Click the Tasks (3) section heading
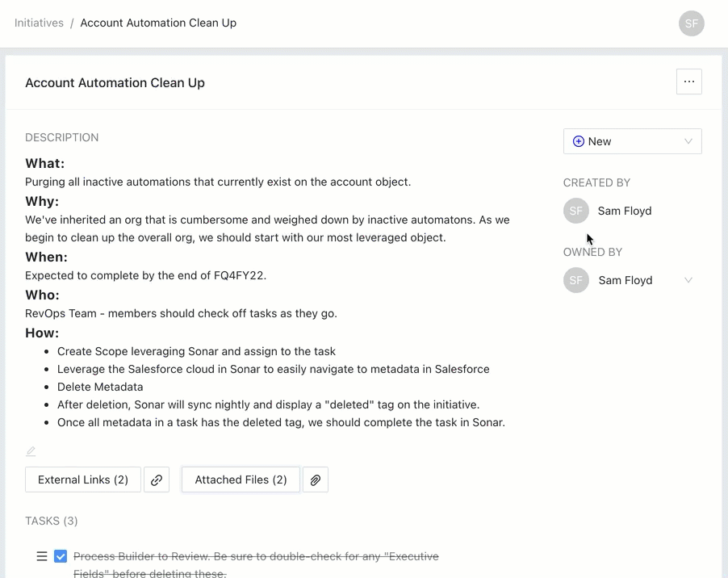 coord(52,521)
